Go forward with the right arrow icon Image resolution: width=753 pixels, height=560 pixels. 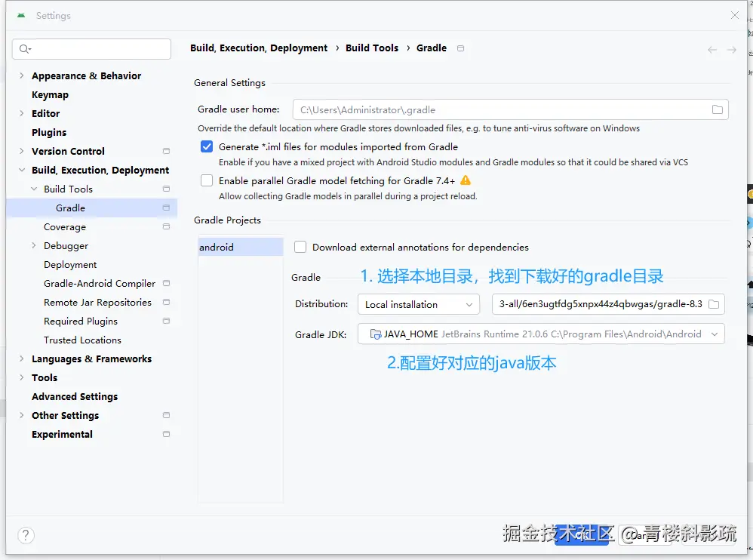click(x=731, y=50)
